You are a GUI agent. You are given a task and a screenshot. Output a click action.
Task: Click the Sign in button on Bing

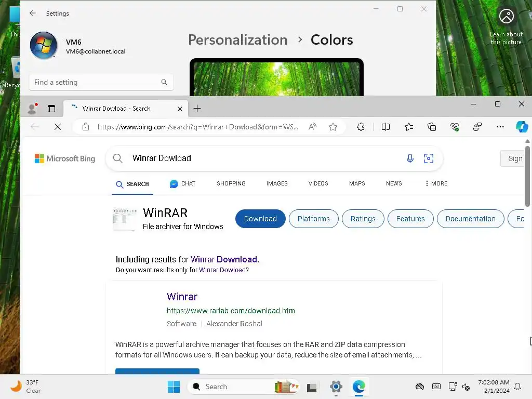pyautogui.click(x=513, y=158)
